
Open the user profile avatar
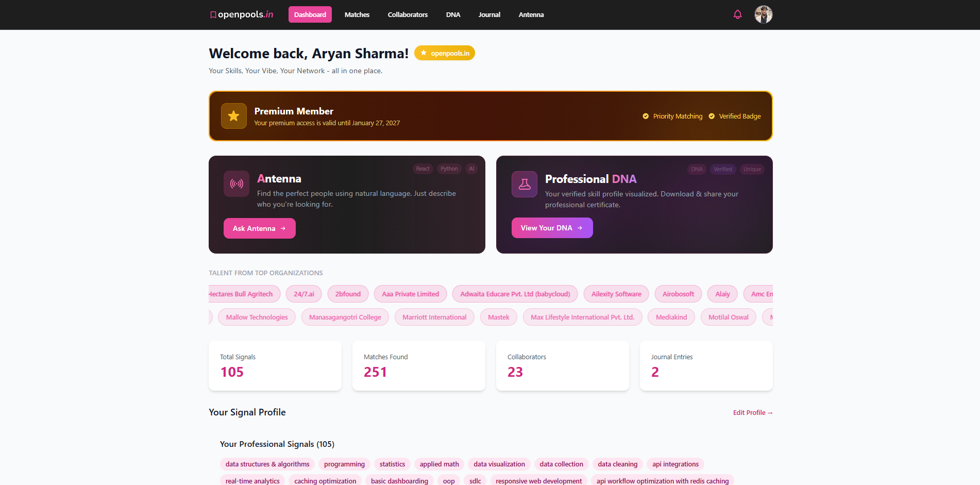(x=763, y=14)
